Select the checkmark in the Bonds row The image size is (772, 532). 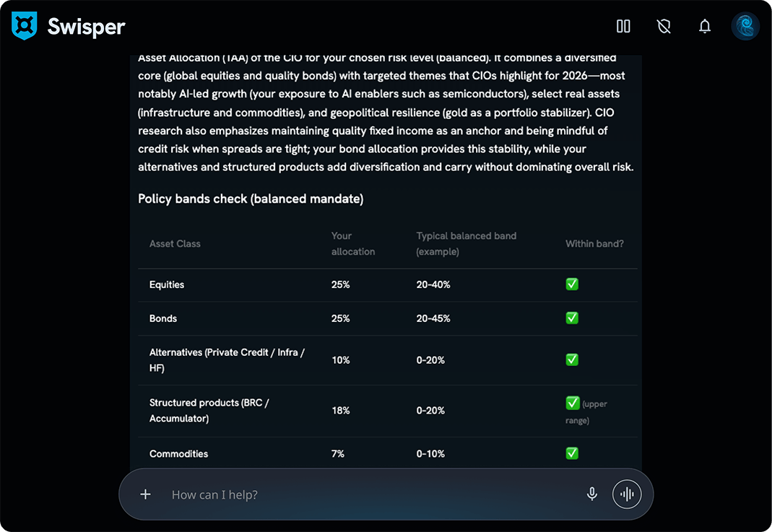click(x=572, y=318)
